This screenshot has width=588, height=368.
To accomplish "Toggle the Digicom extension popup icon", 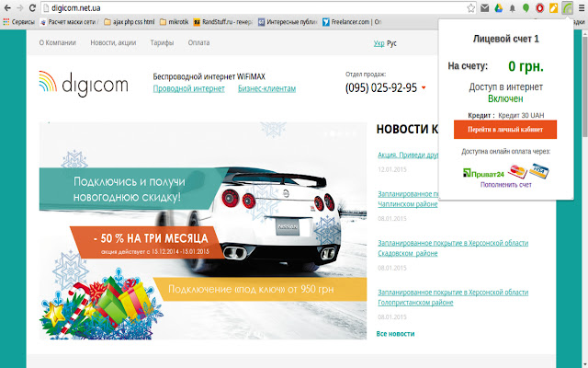I will pos(568,8).
